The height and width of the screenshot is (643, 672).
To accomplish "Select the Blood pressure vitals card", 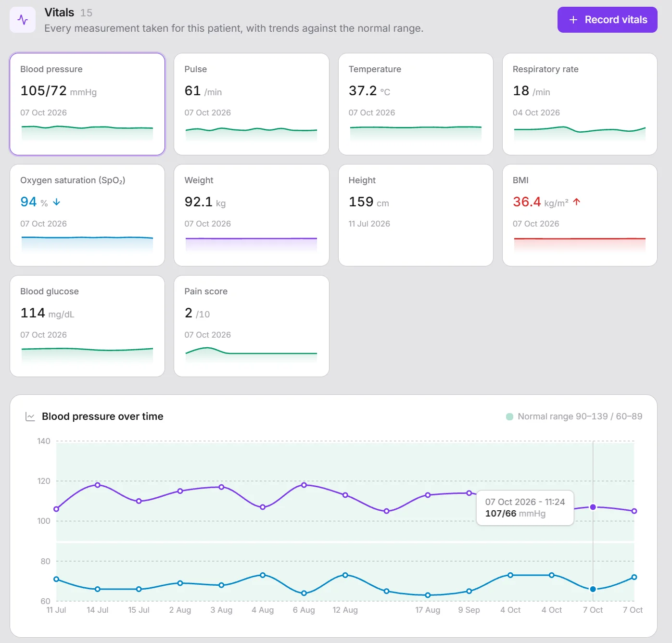I will 88,104.
